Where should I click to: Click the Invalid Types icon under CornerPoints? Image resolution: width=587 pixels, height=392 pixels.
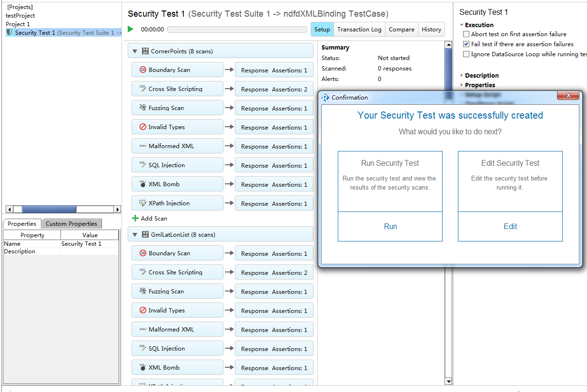[x=142, y=127]
